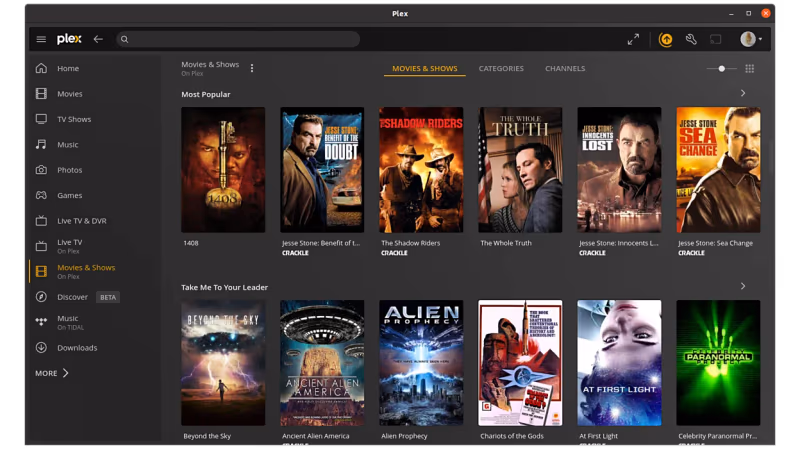Select Photos in the sidebar
Screen dimensions: 800x450
click(x=69, y=170)
